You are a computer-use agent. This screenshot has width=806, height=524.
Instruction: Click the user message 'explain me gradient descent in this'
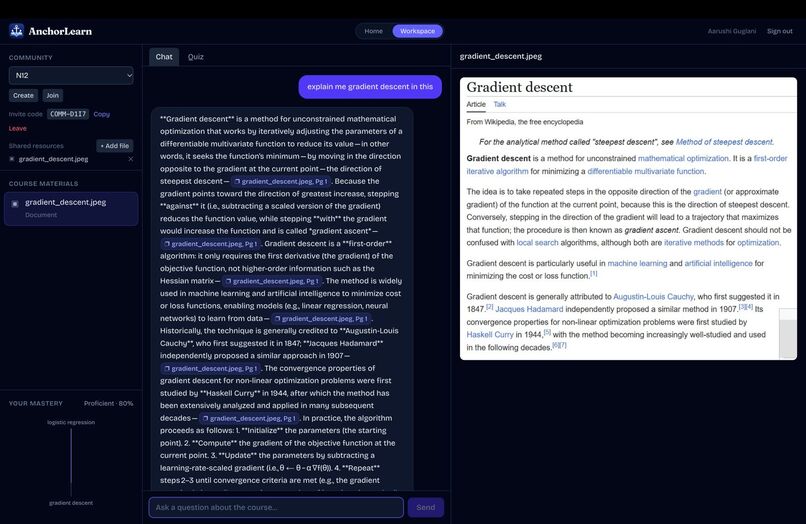pos(370,86)
